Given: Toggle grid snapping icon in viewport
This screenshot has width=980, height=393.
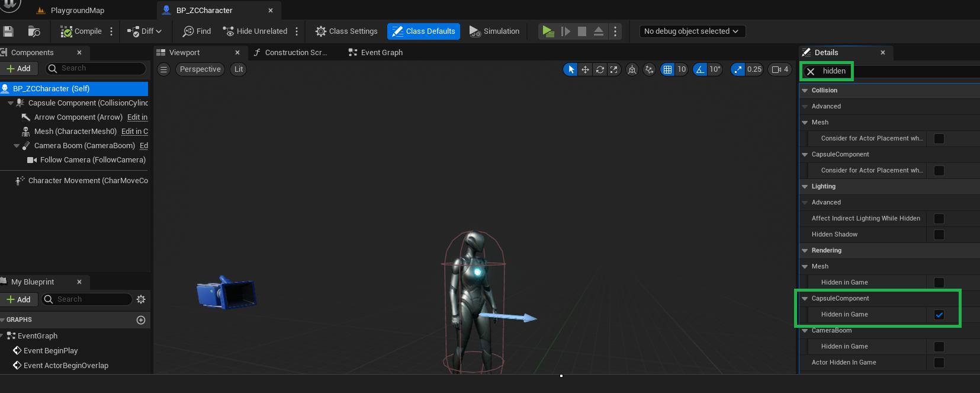Looking at the screenshot, I should (667, 69).
